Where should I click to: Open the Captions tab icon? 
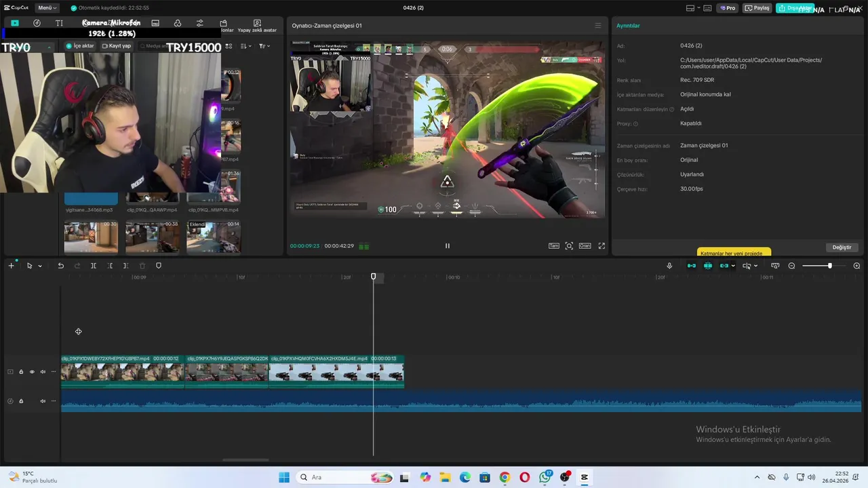155,23
